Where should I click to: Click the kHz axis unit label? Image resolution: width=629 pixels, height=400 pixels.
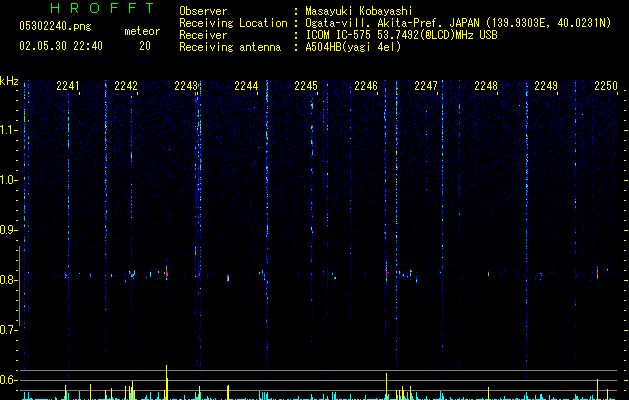(9, 81)
